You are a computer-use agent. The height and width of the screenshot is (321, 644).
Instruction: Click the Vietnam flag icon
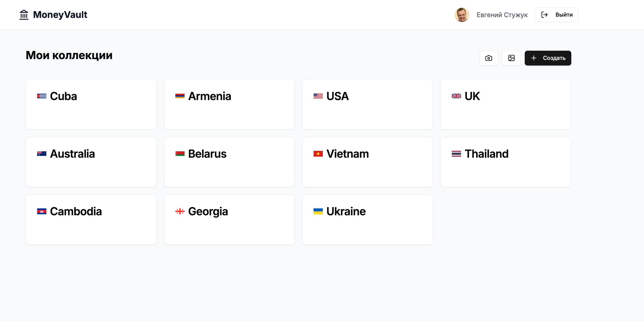point(318,154)
